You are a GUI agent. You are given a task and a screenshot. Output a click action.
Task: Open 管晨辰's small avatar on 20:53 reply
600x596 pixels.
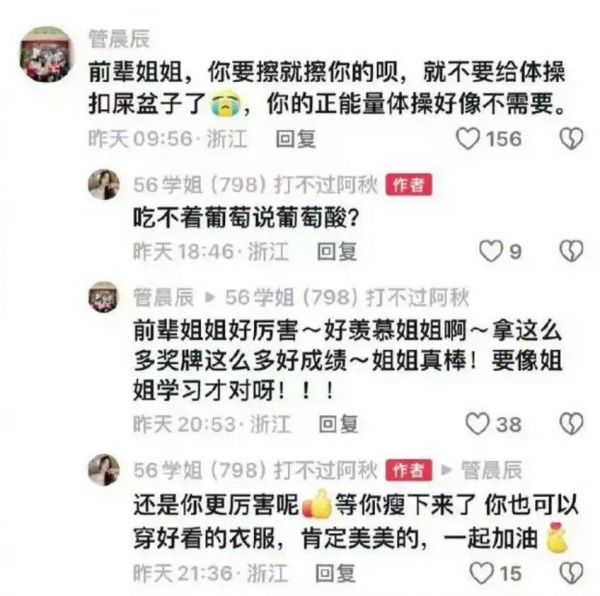pos(103,297)
